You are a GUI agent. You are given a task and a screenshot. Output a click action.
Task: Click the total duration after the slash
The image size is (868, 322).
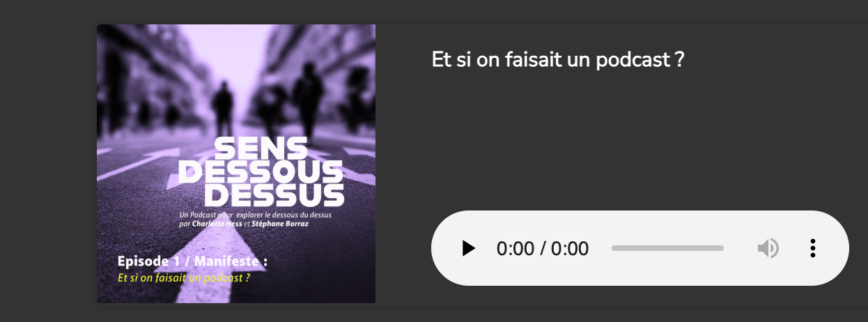pyautogui.click(x=570, y=248)
